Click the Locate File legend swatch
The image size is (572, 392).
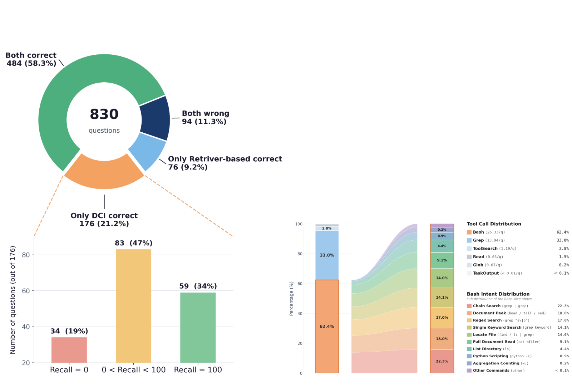[x=469, y=334]
